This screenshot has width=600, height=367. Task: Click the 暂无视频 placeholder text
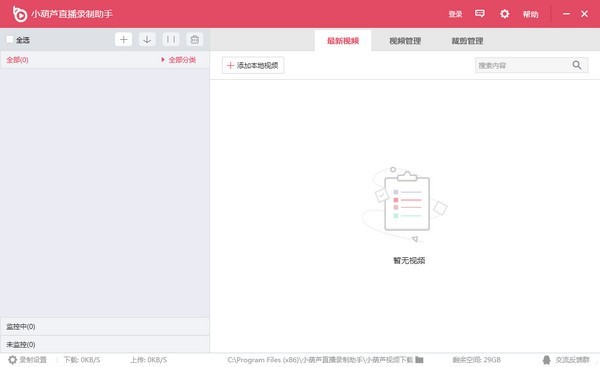pos(409,261)
